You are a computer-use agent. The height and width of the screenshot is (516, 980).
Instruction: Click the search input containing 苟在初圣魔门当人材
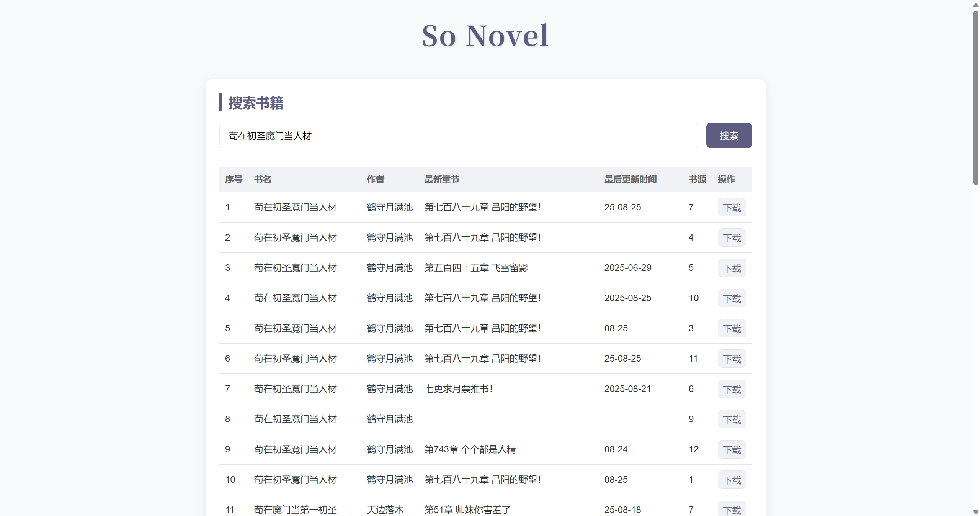(459, 136)
